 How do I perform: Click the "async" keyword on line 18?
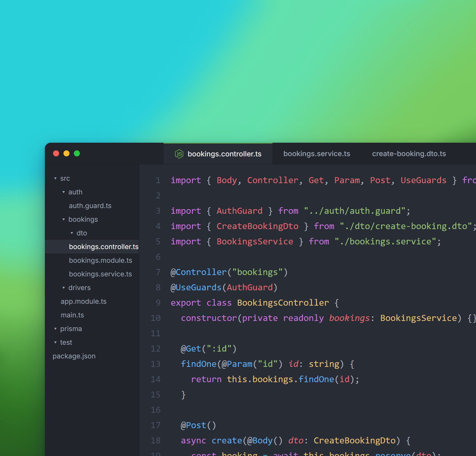tap(193, 440)
